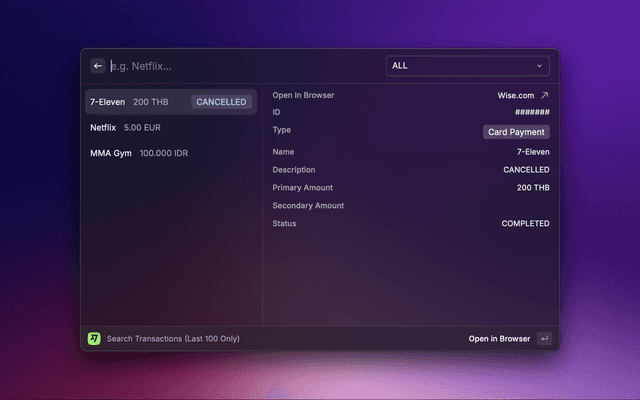This screenshot has height=400, width=640.
Task: Select the 7-Eleven transaction
Action: [108, 102]
